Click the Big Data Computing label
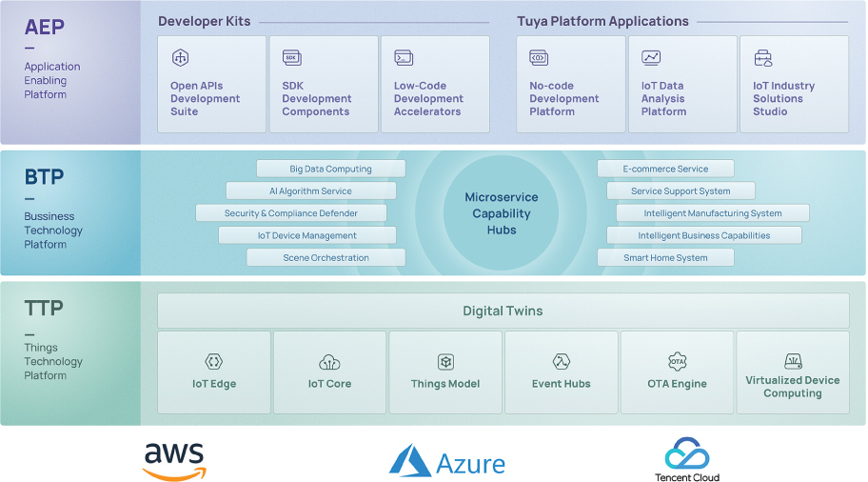This screenshot has height=482, width=868. click(330, 169)
